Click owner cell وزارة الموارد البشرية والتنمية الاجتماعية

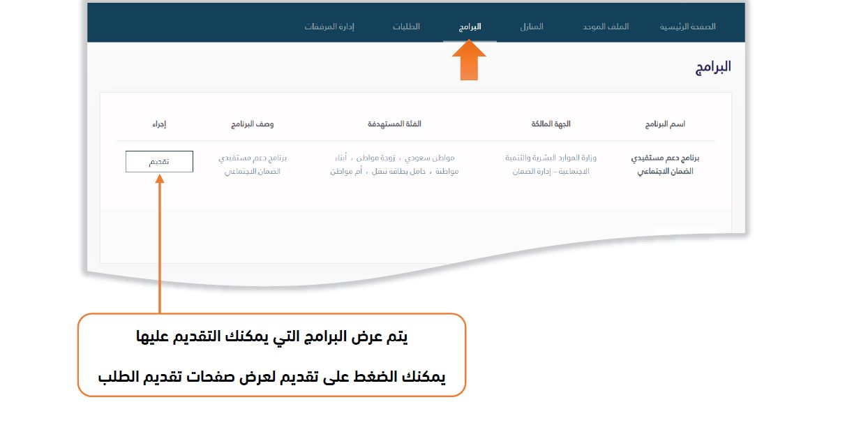pos(551,165)
